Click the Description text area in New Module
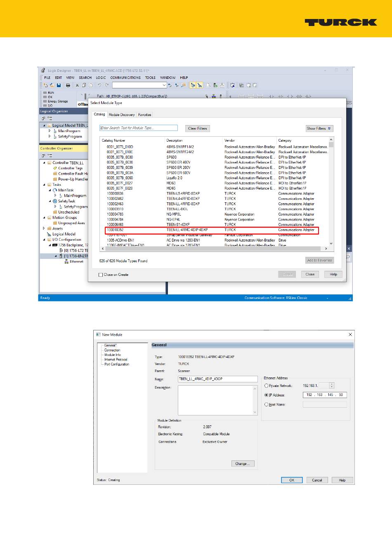392x555 pixels. pos(218,400)
